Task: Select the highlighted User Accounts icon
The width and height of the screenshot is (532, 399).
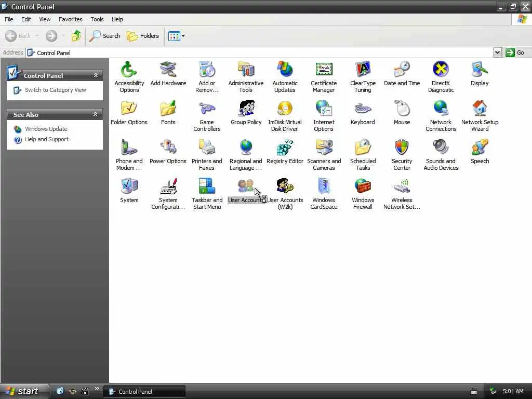Action: tap(246, 187)
